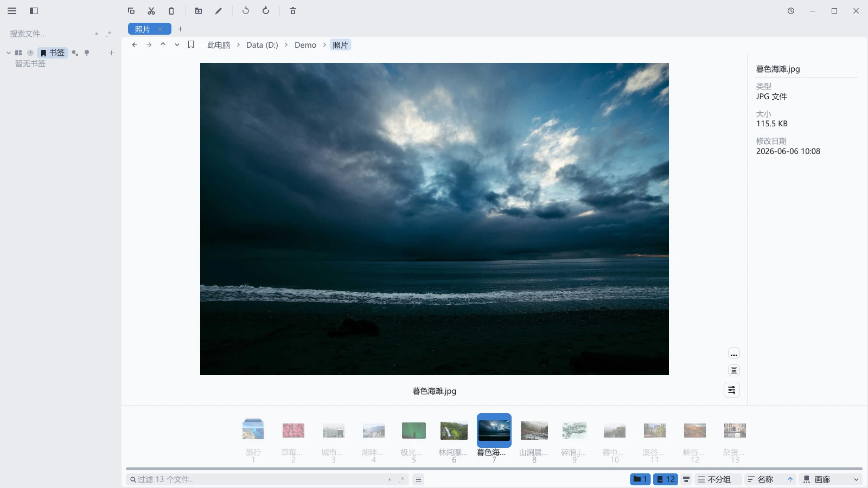The height and width of the screenshot is (488, 868).
Task: Open the 不分组 grouping dropdown
Action: point(717,479)
